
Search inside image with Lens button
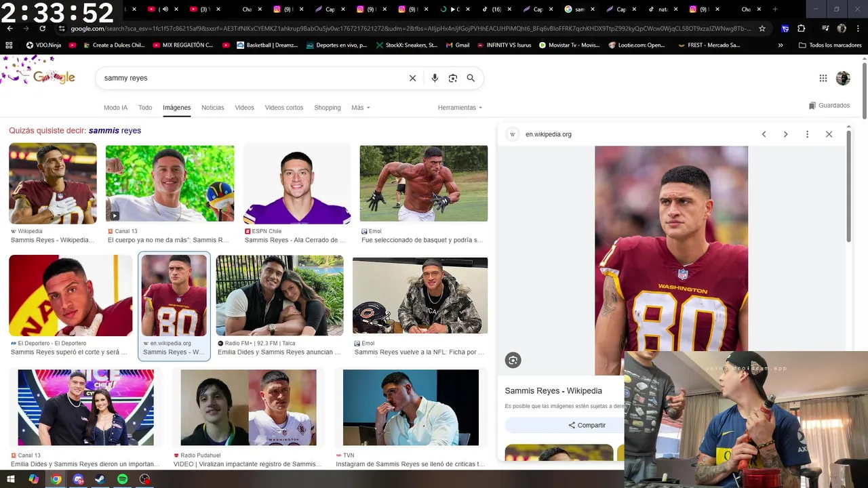tap(513, 361)
